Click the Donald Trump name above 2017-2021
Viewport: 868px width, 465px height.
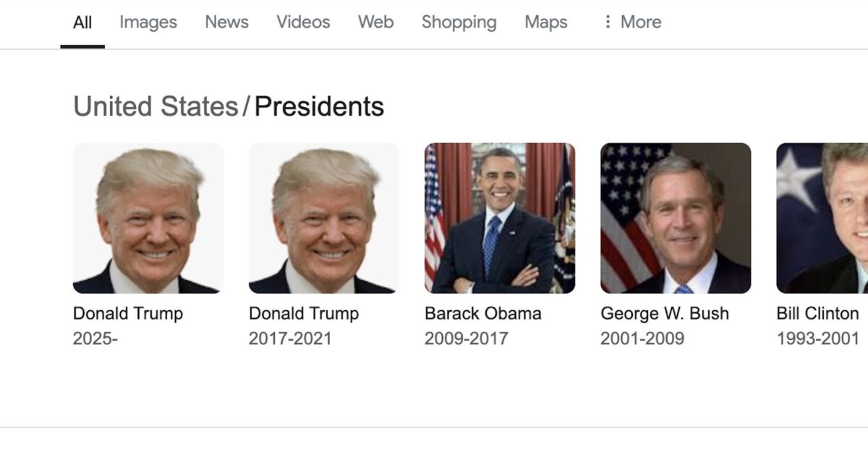coord(304,314)
